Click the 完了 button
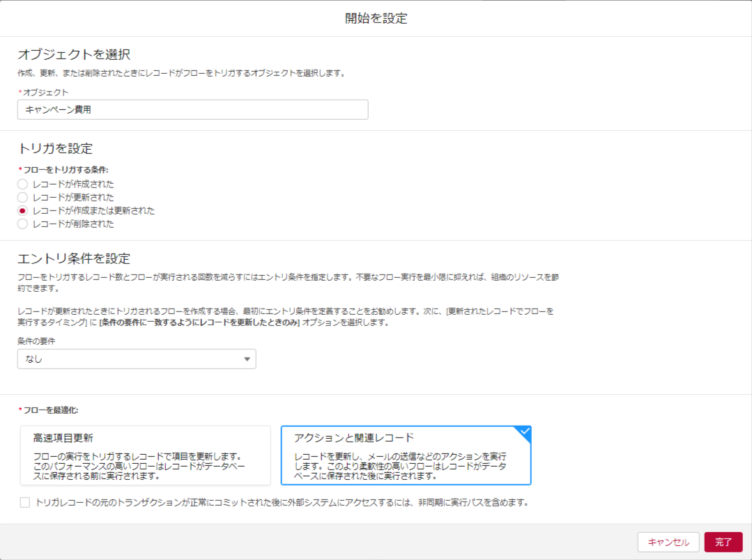Viewport: 752px width, 560px height. tap(723, 542)
